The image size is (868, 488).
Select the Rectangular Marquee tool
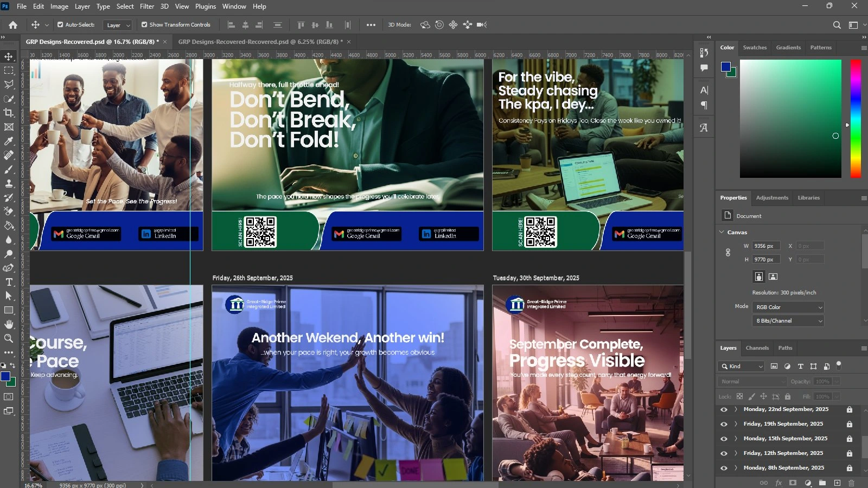[x=9, y=70]
